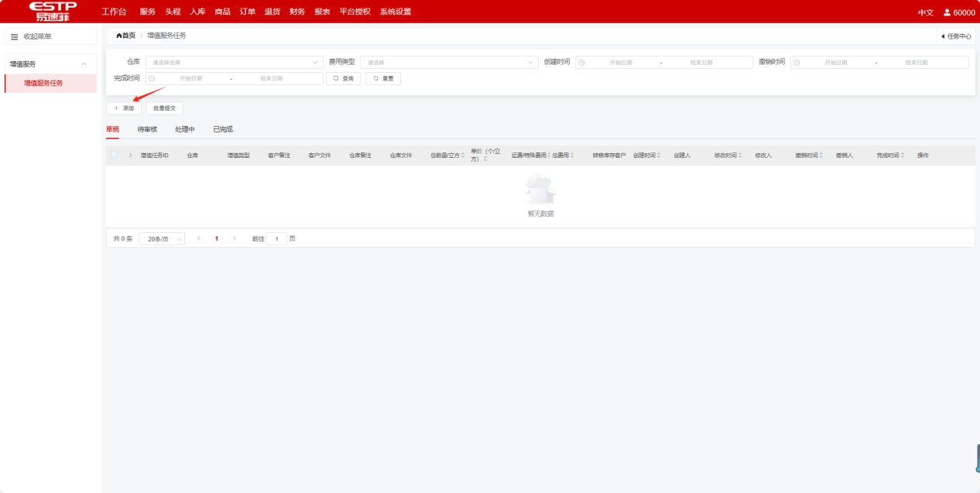Click the home icon in breadcrumb
The image size is (980, 493).
tap(119, 36)
